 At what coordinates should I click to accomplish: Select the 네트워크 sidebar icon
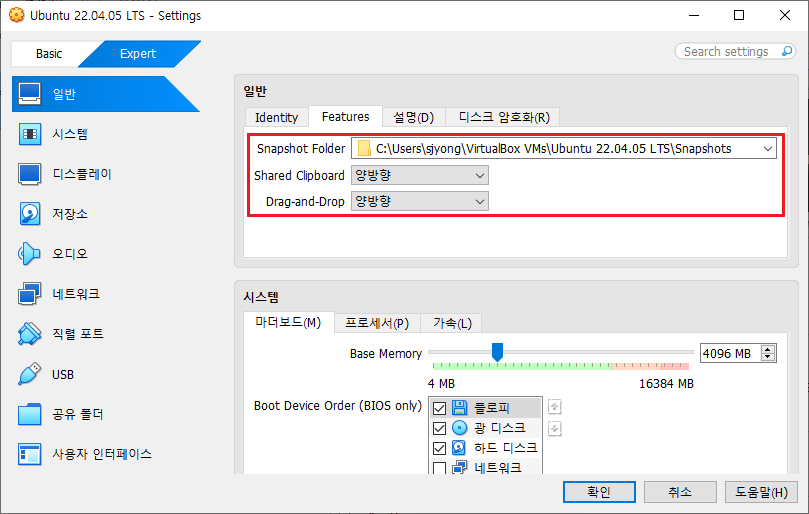tap(29, 294)
